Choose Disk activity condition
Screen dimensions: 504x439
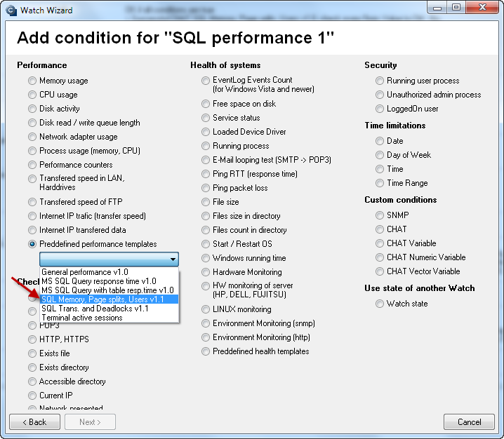(x=32, y=109)
